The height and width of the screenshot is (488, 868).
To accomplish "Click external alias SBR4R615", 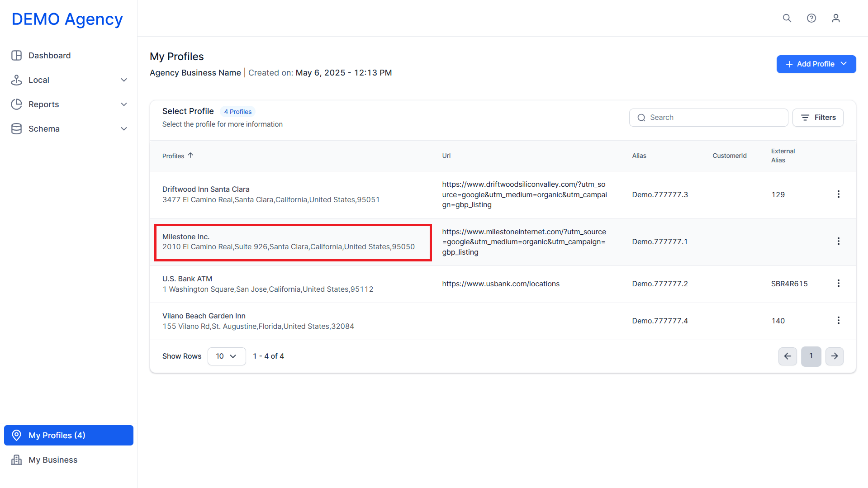I will point(789,284).
